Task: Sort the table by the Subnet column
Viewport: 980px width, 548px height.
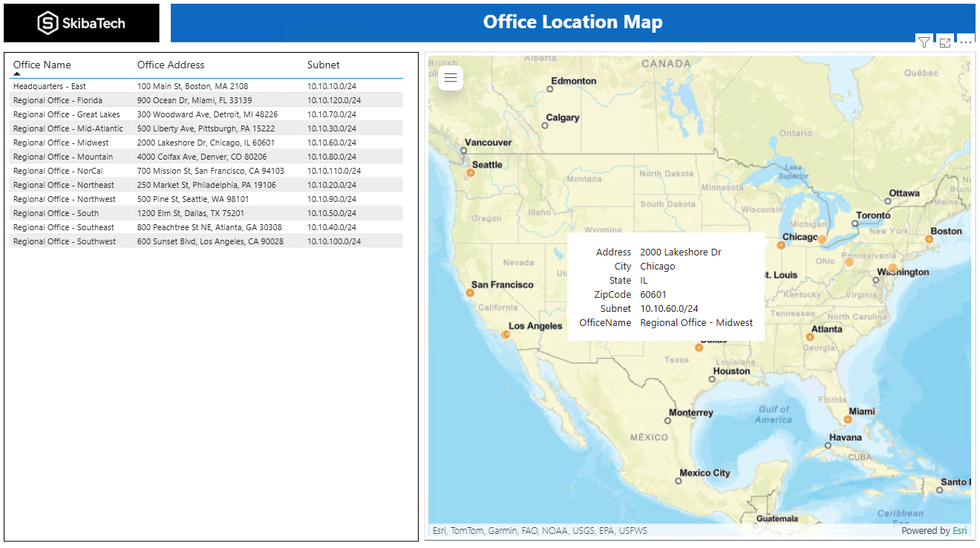Action: click(323, 65)
